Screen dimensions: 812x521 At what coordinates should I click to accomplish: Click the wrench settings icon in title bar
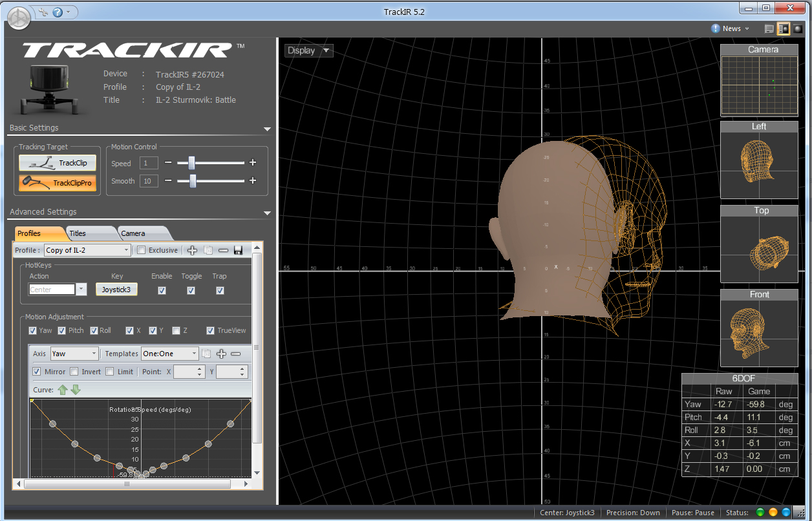(x=43, y=12)
